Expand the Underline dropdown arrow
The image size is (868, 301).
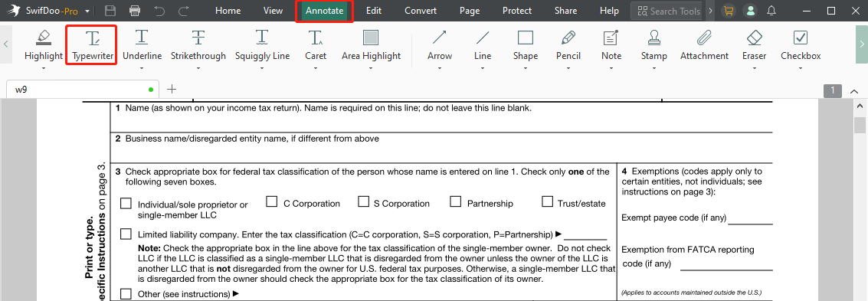coord(142,69)
